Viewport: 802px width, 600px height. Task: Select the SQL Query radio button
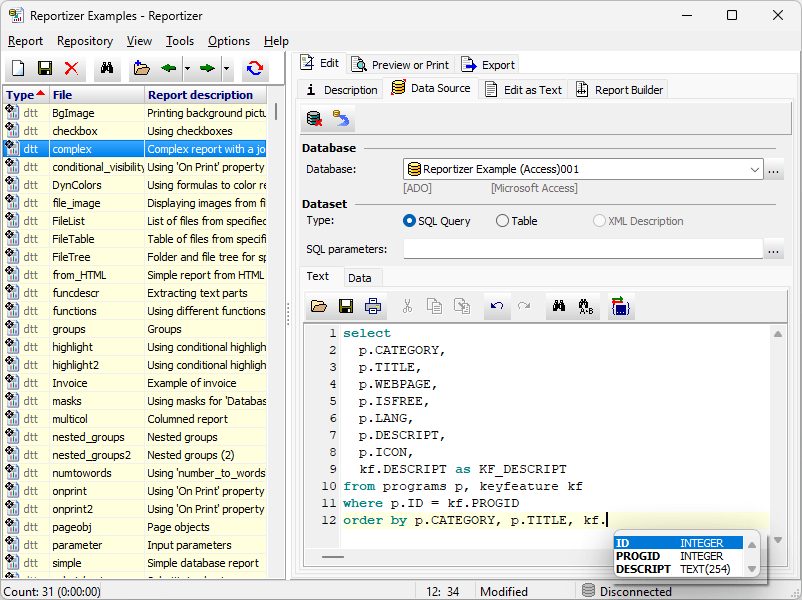coord(409,221)
